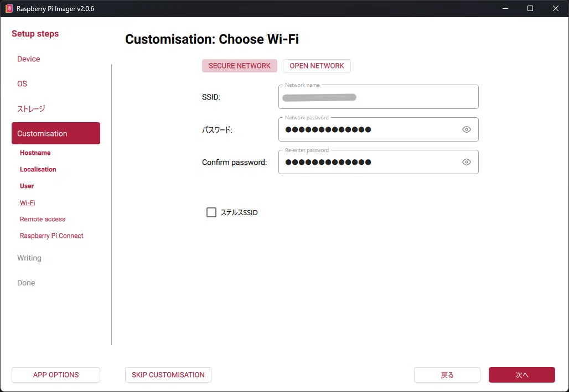The image size is (569, 392).
Task: Open the OS setup step
Action: click(22, 84)
